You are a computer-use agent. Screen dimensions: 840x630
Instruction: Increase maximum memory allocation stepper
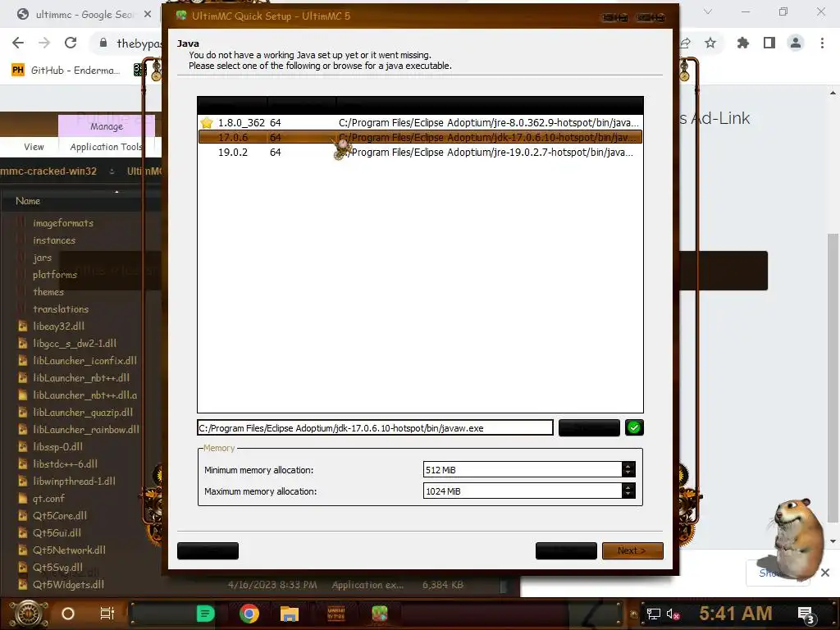[628, 487]
